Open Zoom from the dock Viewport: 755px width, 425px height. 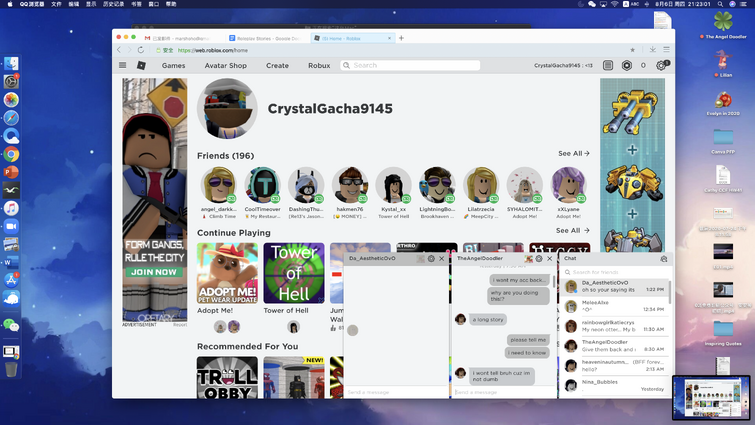coord(11,226)
